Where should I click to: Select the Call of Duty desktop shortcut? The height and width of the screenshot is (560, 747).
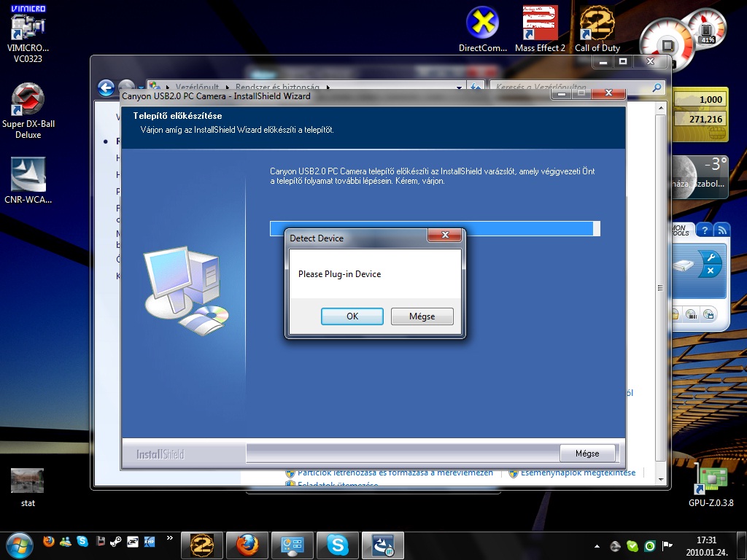coord(597,28)
